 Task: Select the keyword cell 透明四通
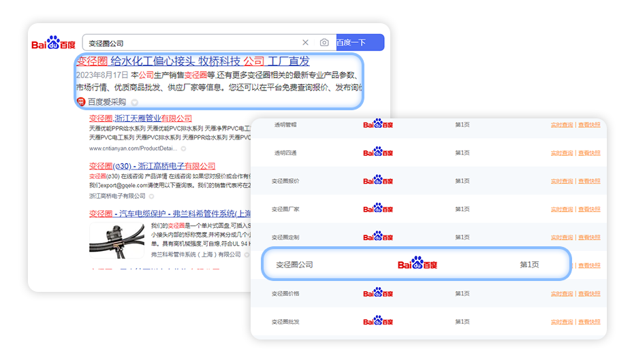(285, 153)
